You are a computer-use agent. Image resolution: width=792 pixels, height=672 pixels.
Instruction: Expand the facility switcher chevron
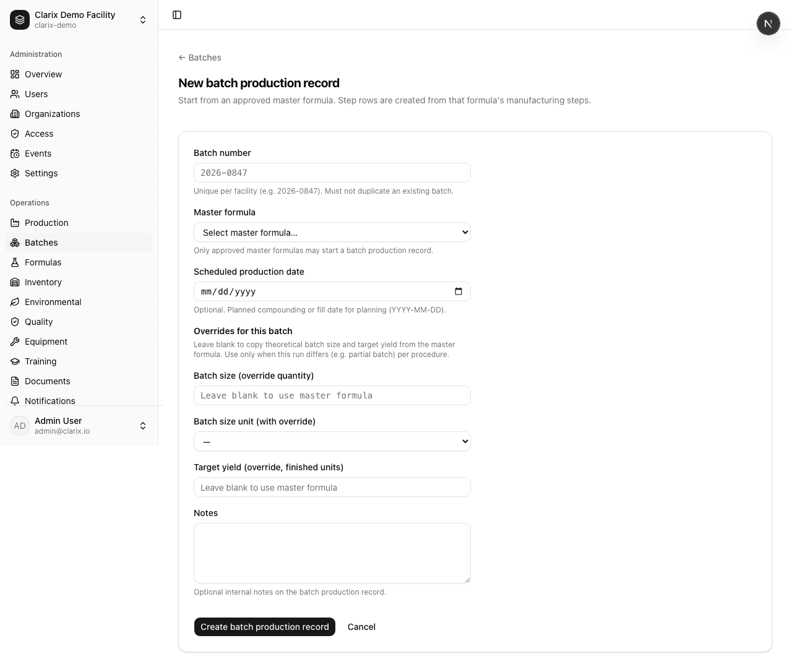coord(143,20)
